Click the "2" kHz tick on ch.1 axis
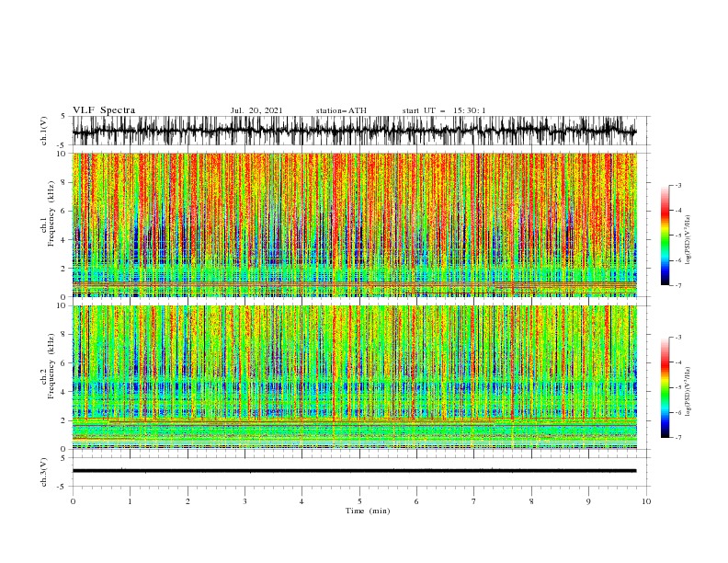This screenshot has width=728, height=563. [x=64, y=269]
